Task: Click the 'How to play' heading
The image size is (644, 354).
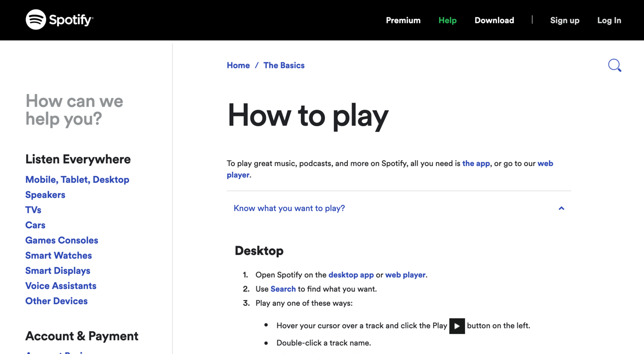Action: point(308,115)
